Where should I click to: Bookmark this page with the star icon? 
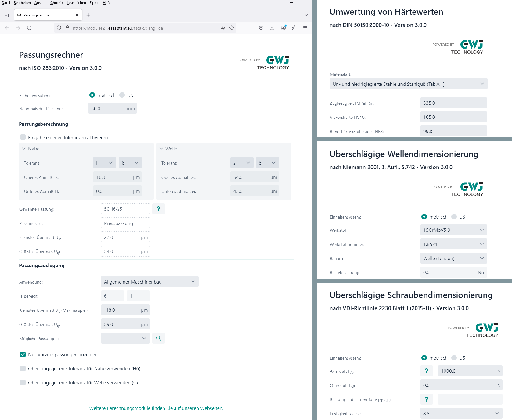coord(232,28)
